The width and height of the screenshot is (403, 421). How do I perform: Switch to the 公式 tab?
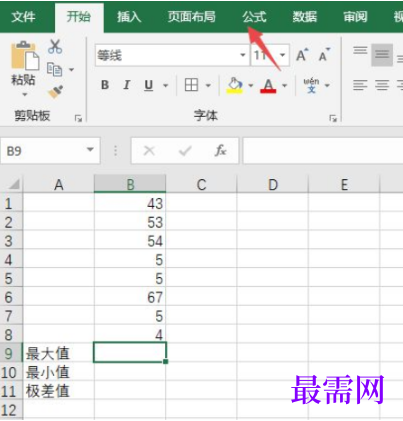(x=254, y=17)
